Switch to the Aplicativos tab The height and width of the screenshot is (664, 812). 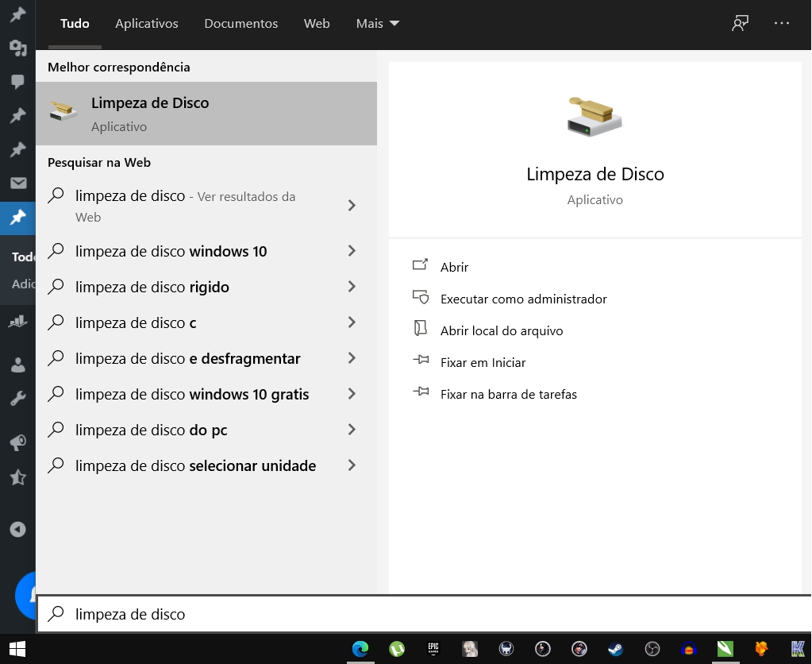click(x=147, y=23)
